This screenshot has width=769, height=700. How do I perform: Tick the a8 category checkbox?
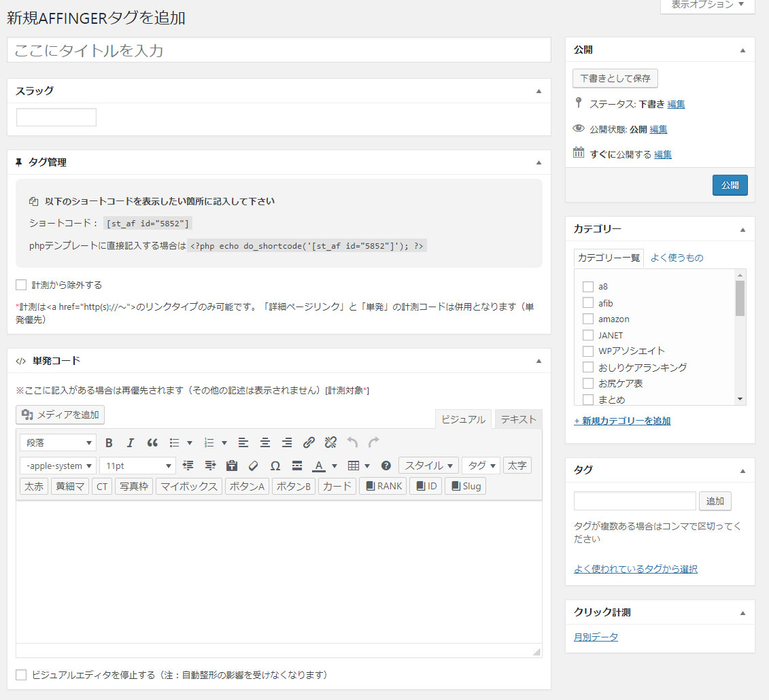[x=588, y=286]
